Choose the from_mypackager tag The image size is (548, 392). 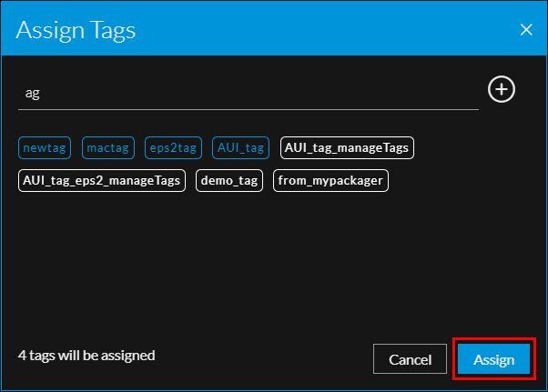(331, 180)
